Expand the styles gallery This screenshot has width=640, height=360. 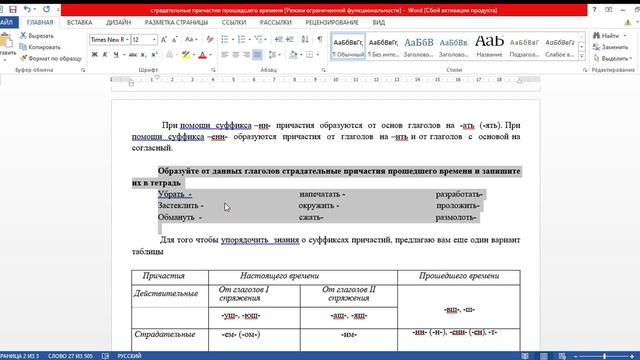582,57
